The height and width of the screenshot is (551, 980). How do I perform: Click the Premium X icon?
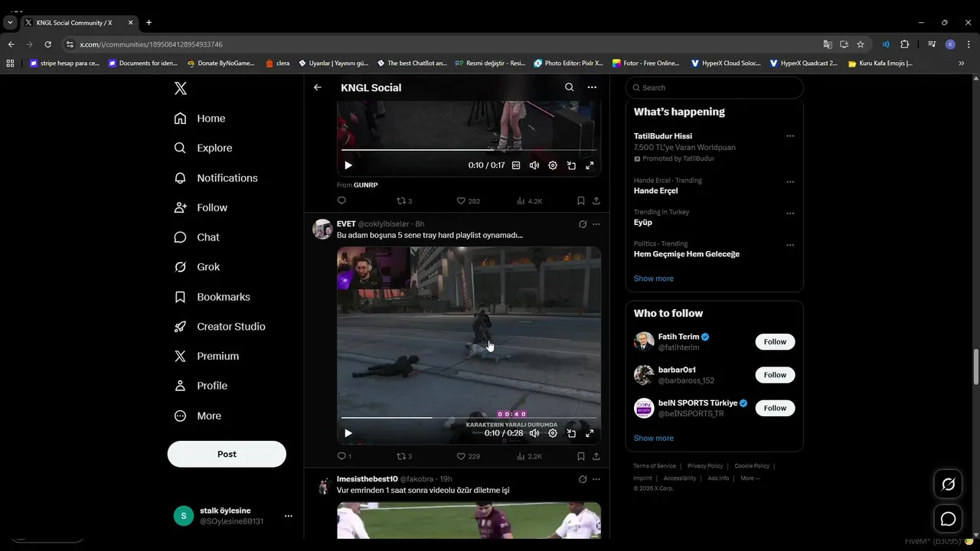(x=181, y=357)
